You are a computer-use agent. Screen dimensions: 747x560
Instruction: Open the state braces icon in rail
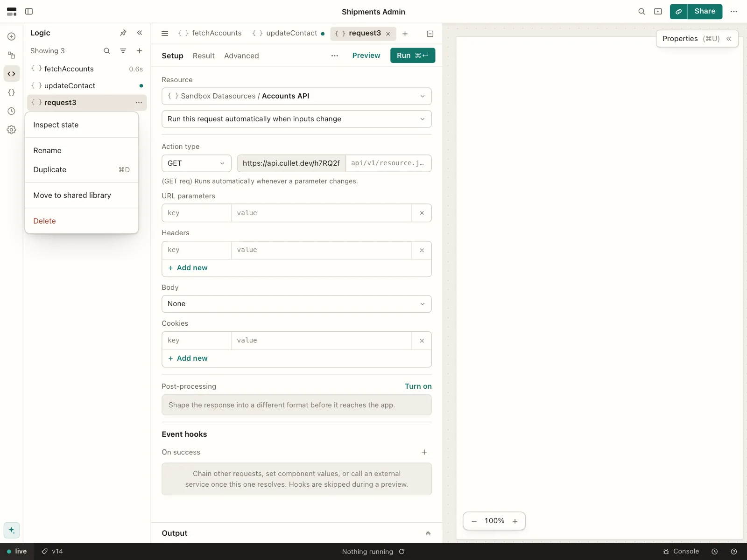click(x=12, y=92)
